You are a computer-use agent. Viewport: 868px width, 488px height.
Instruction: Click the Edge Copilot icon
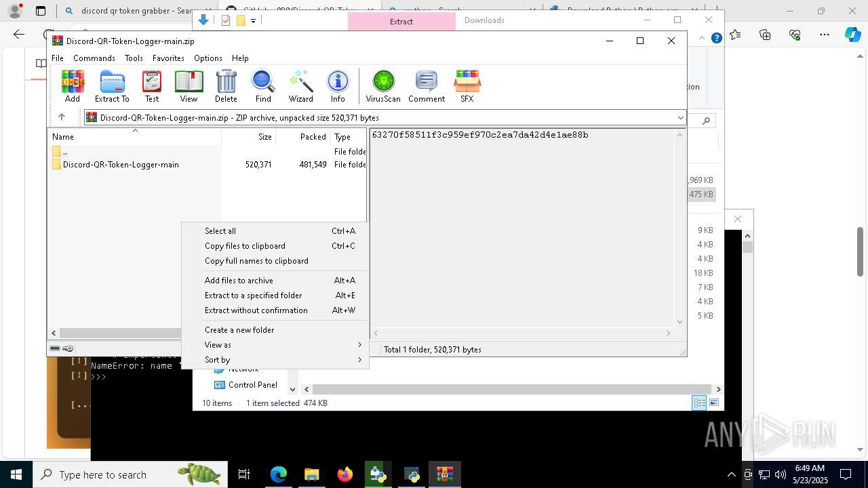coord(853,35)
